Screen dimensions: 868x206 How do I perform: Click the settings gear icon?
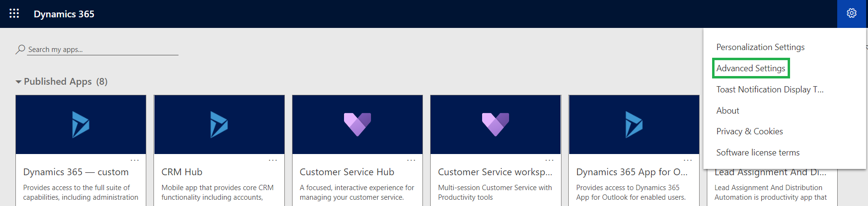point(852,13)
